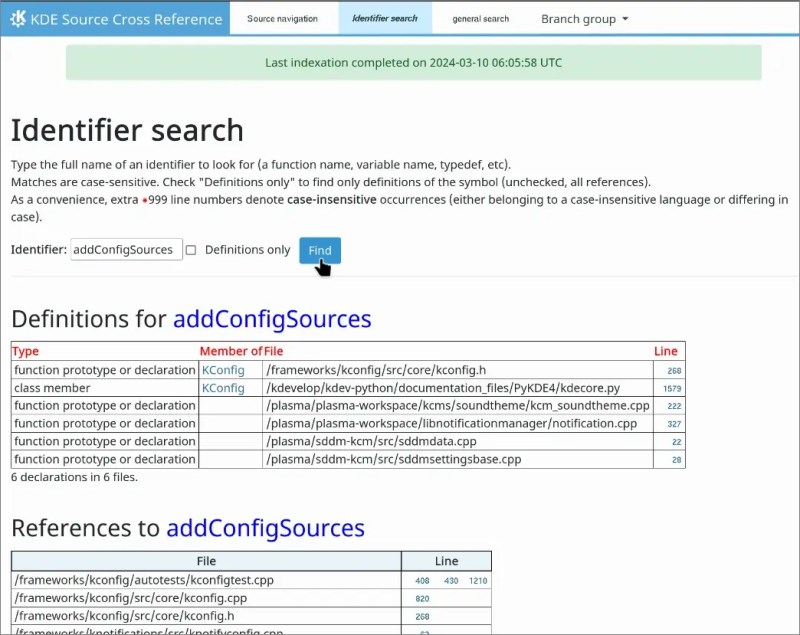This screenshot has width=800, height=635.
Task: Click kconfig.h path in references table
Action: tap(124, 616)
